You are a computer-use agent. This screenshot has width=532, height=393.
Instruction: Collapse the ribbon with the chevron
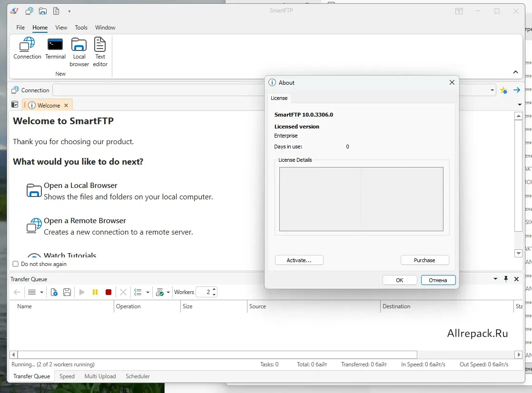pyautogui.click(x=515, y=72)
